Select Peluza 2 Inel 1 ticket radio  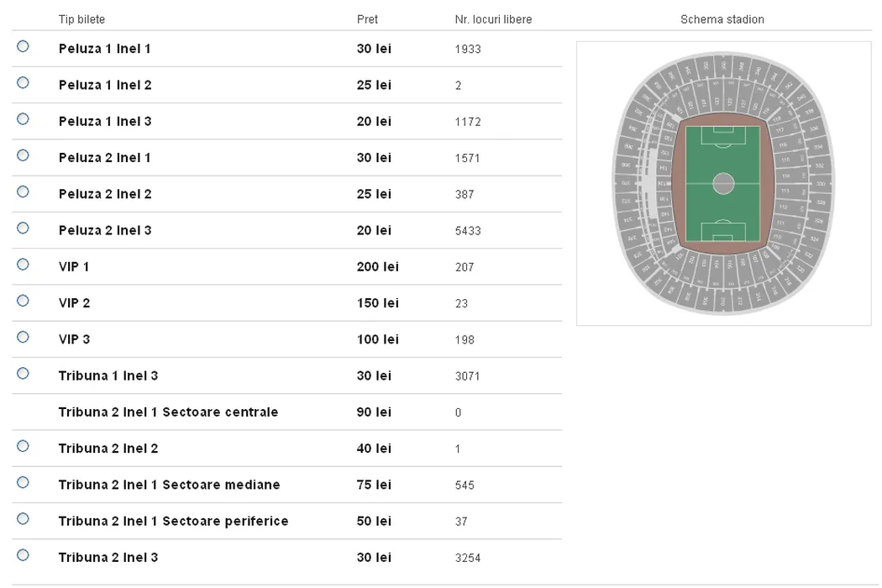coord(23,155)
